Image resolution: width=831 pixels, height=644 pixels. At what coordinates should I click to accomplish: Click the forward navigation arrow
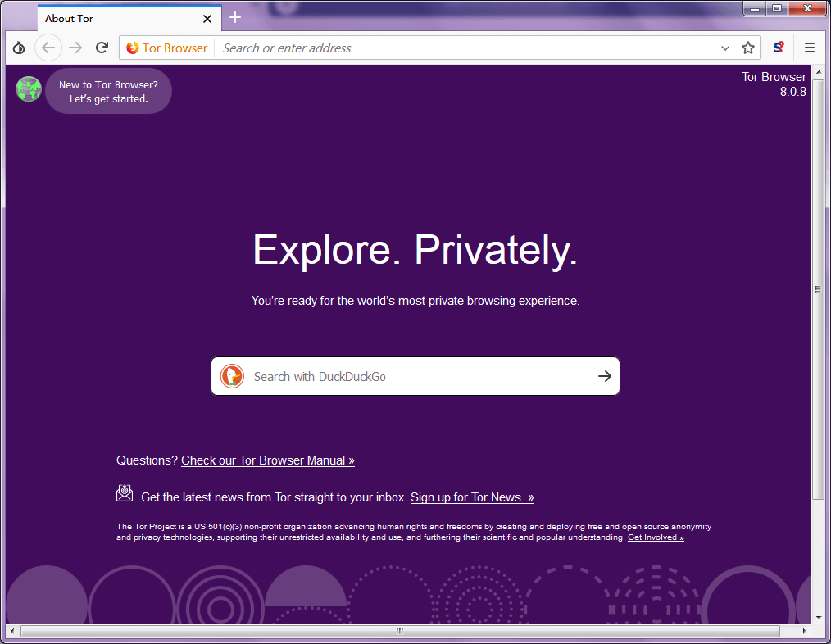coord(75,48)
